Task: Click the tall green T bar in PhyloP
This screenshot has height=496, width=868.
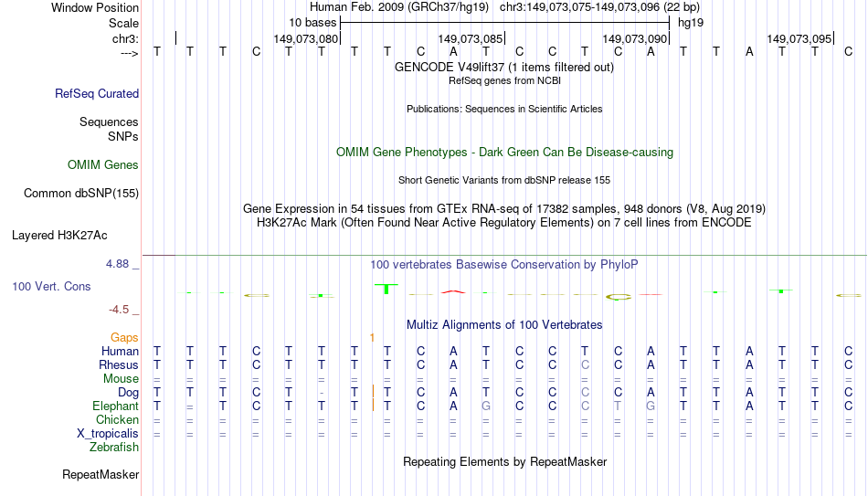Action: (x=386, y=289)
